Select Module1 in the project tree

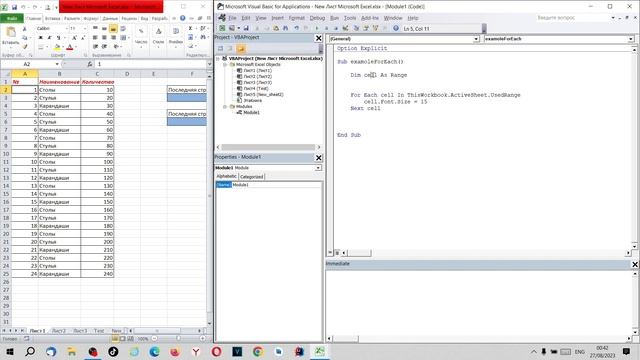[x=251, y=112]
